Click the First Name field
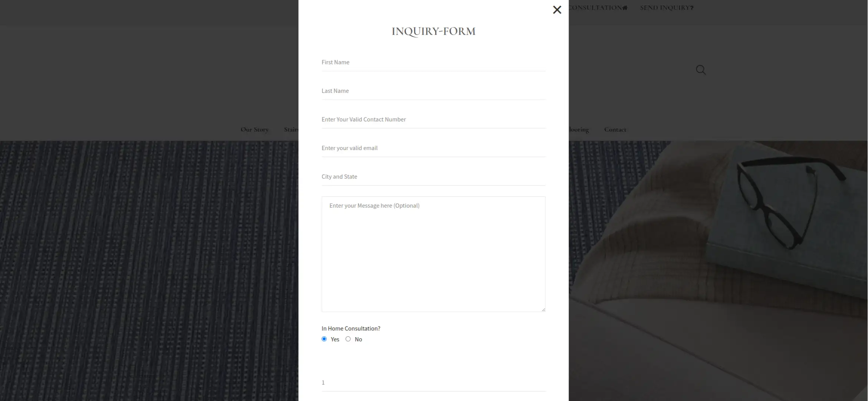The image size is (868, 401). [433, 62]
